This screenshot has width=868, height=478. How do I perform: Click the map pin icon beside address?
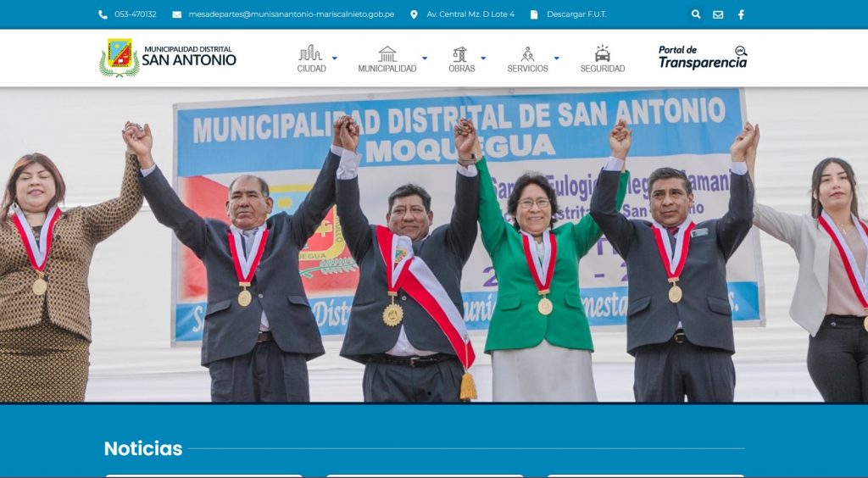pos(414,14)
